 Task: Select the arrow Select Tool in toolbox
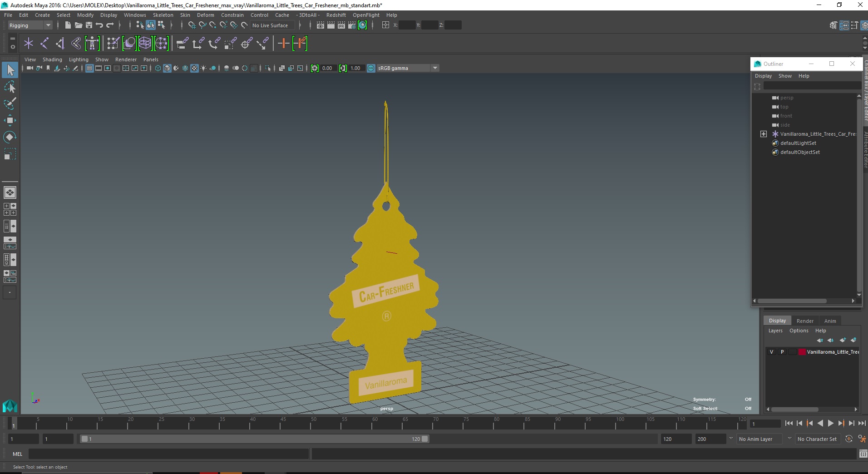tap(10, 69)
